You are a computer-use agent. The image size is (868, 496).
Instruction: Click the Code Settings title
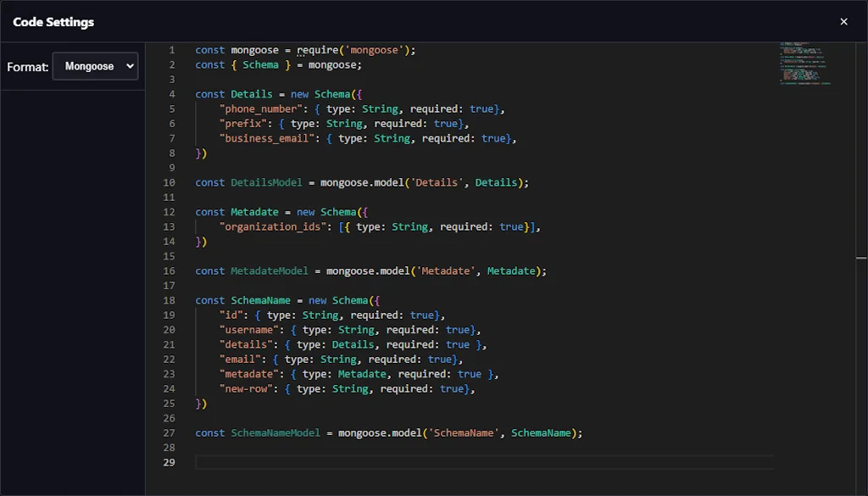point(53,22)
